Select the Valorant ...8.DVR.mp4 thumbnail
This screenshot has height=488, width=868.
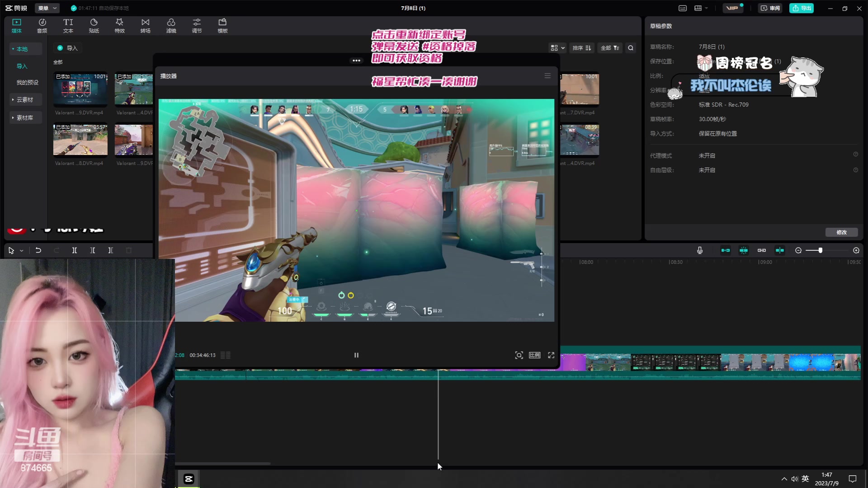80,140
